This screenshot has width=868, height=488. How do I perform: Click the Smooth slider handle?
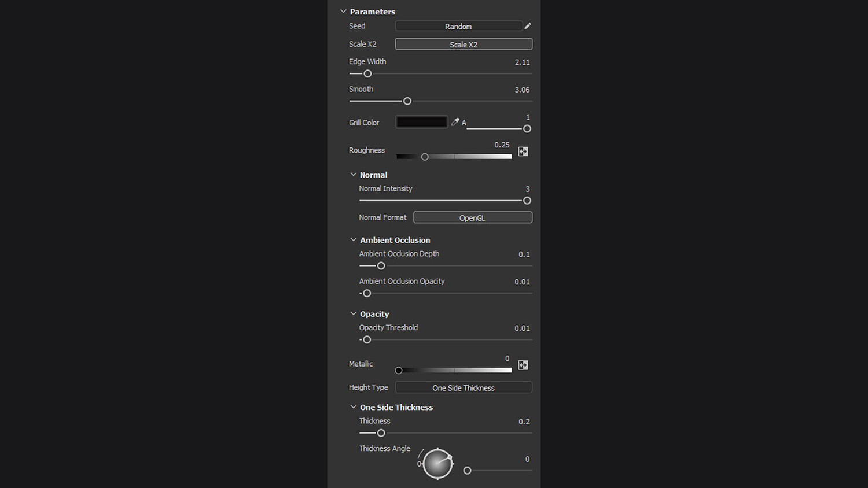tap(407, 101)
